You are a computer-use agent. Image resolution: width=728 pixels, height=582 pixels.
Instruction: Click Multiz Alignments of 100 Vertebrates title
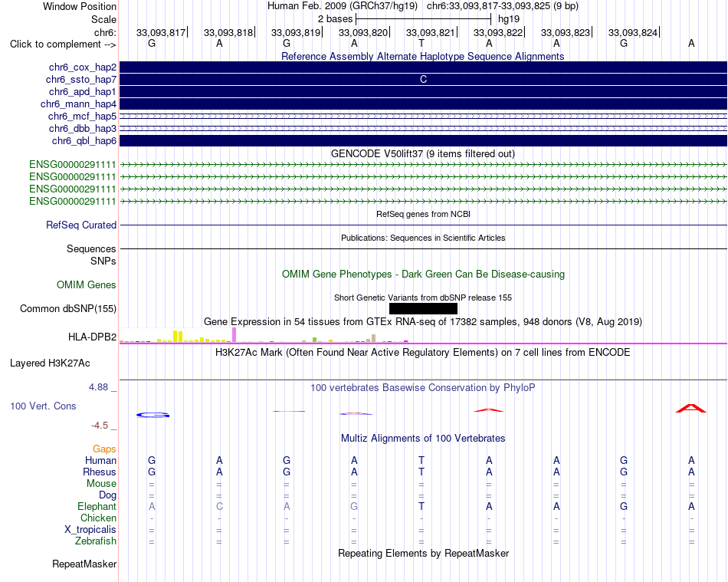(x=423, y=439)
